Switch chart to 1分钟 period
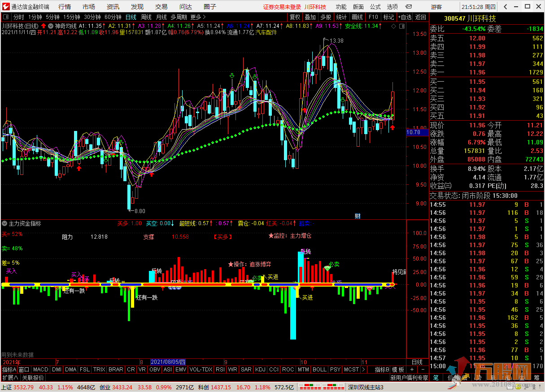 pyautogui.click(x=35, y=17)
